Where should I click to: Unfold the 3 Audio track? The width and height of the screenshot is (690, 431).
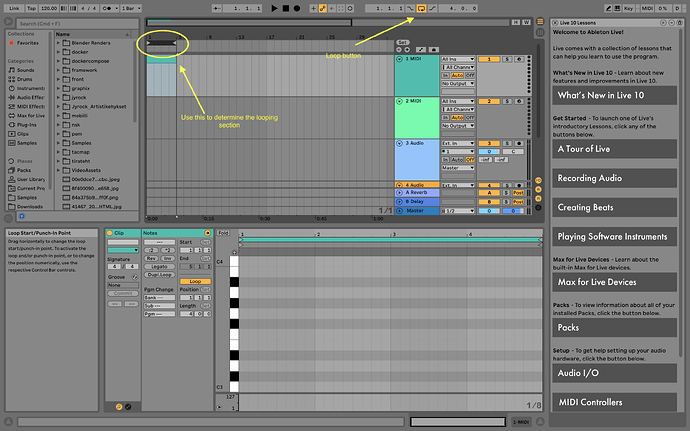pos(400,144)
